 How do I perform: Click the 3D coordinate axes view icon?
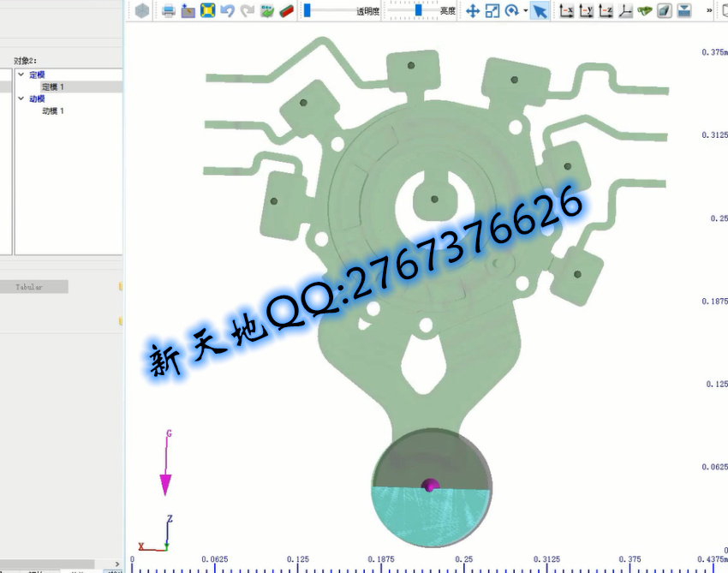(x=626, y=11)
